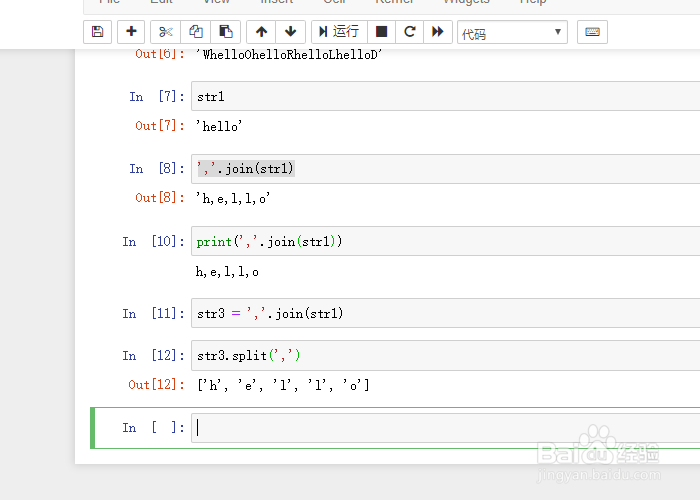The width and height of the screenshot is (700, 500).
Task: Click the print(','.join(str1)) cell
Action: 446,242
